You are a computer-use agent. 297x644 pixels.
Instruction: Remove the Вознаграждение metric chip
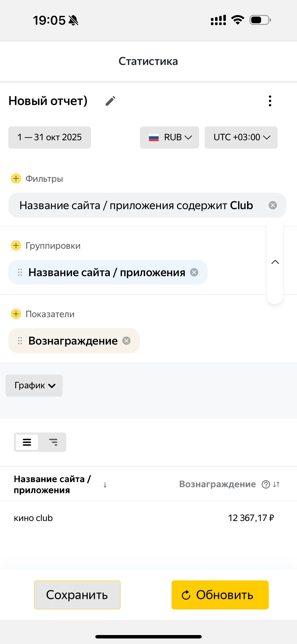click(x=126, y=341)
